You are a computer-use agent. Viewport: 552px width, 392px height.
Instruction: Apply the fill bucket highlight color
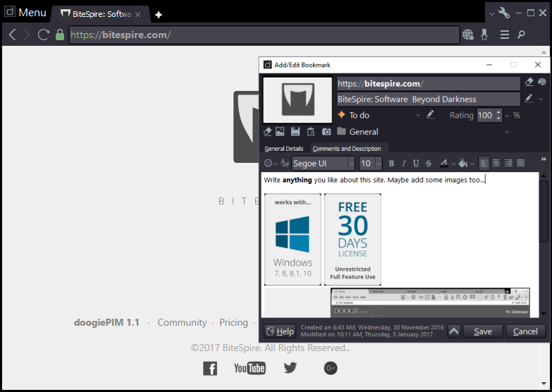463,164
